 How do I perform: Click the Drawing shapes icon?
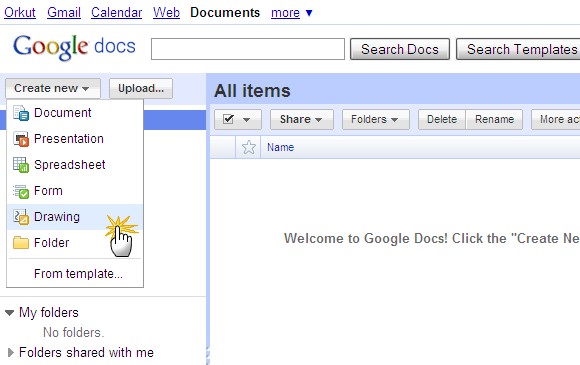coord(21,217)
